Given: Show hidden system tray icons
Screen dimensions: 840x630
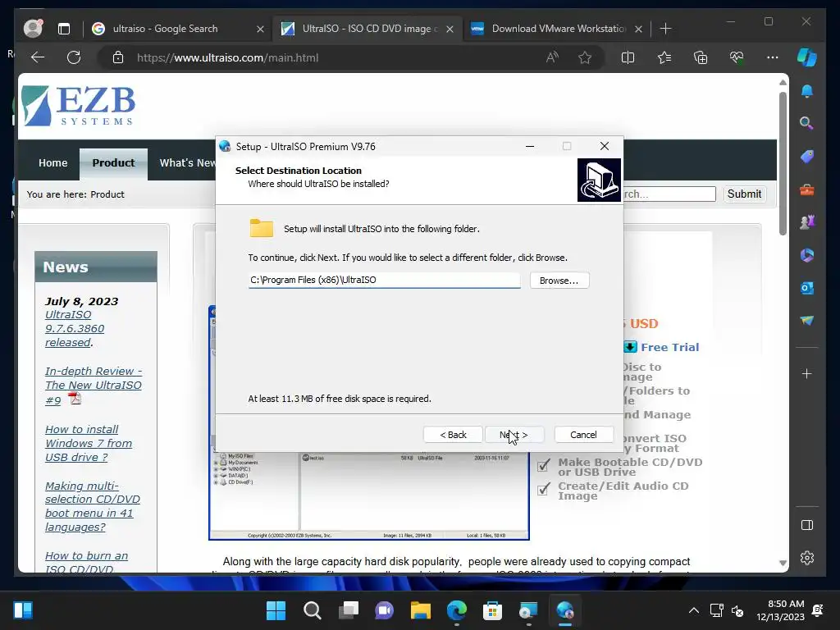Looking at the screenshot, I should click(x=694, y=610).
